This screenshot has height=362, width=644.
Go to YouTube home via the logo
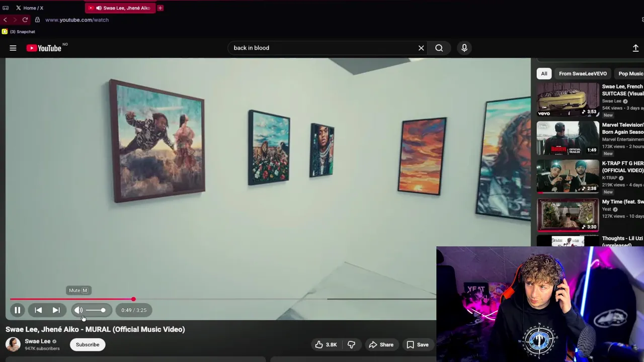(44, 48)
